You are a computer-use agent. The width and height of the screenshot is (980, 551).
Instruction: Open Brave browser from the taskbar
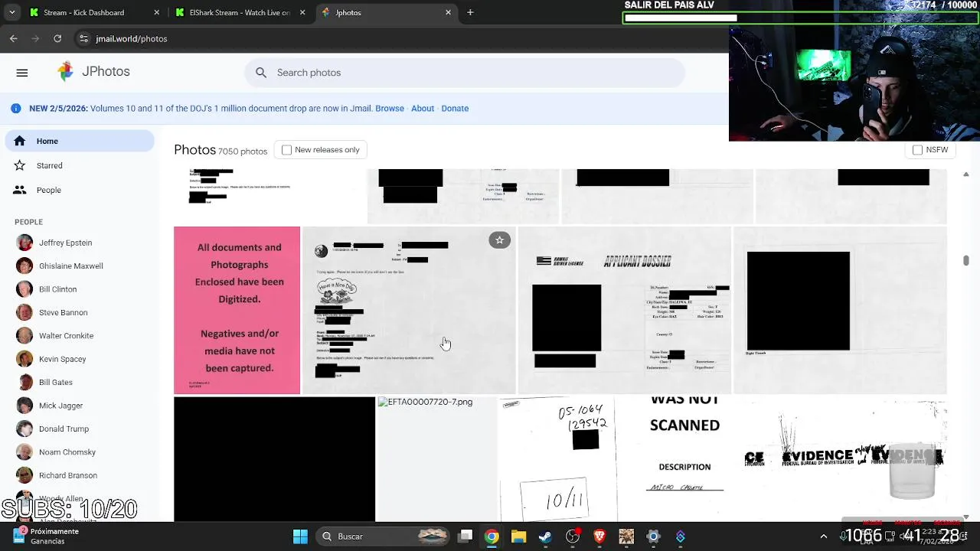tap(599, 536)
